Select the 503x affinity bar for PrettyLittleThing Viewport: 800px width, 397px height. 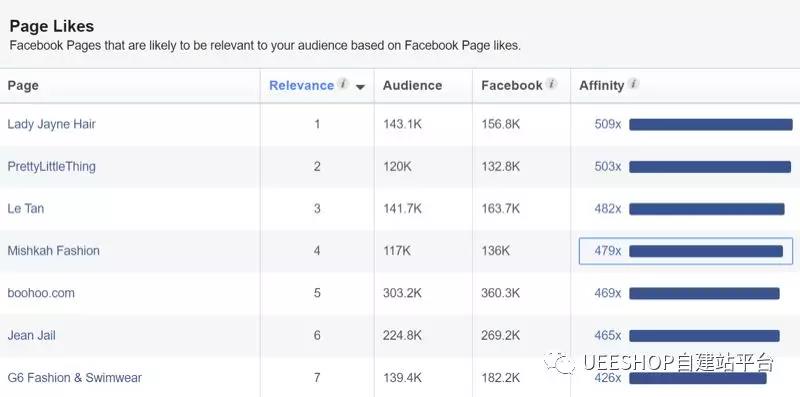coord(710,167)
